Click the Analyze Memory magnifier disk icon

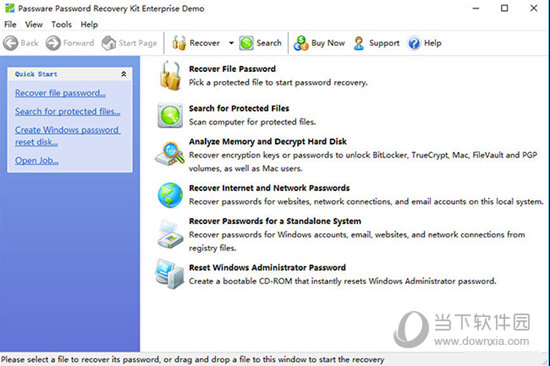[170, 154]
